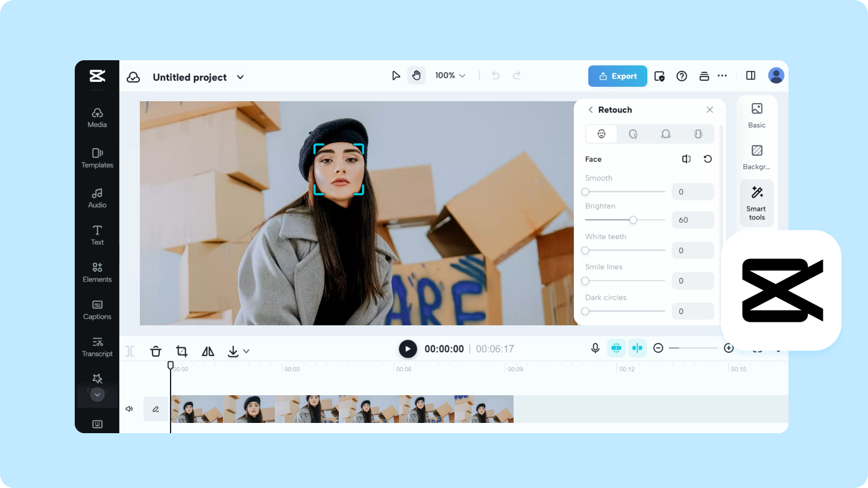Zoom out the timeline with minus button

coord(658,348)
